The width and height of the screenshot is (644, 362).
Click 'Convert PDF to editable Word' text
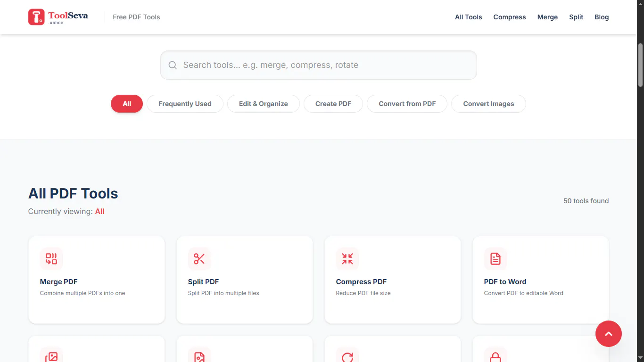(524, 293)
